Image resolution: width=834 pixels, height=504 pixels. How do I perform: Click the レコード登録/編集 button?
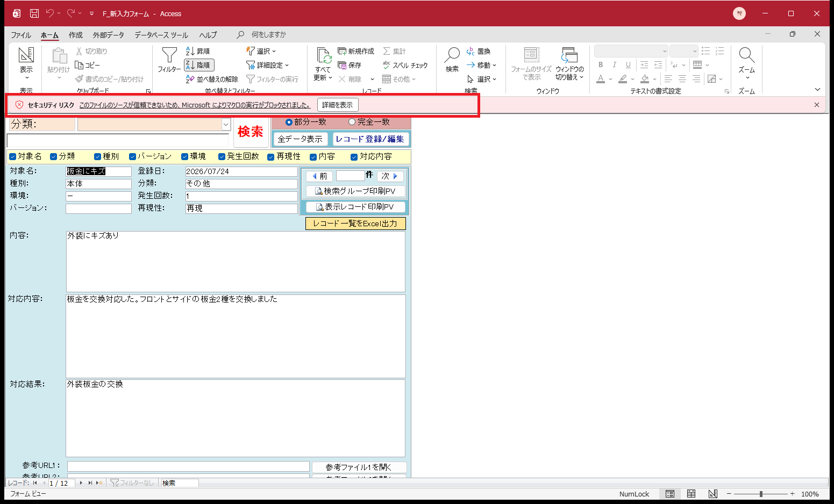(x=370, y=139)
